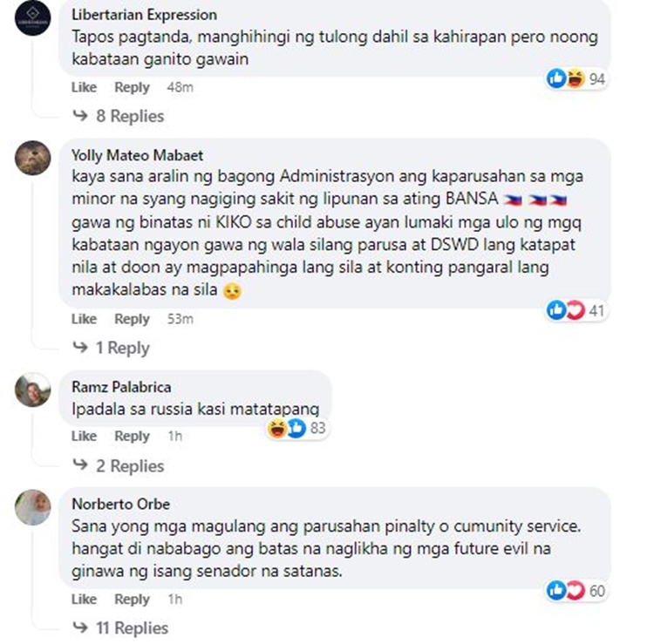Like Libertarian Expression's comment
This screenshot has height=644, width=654.
pyautogui.click(x=84, y=87)
